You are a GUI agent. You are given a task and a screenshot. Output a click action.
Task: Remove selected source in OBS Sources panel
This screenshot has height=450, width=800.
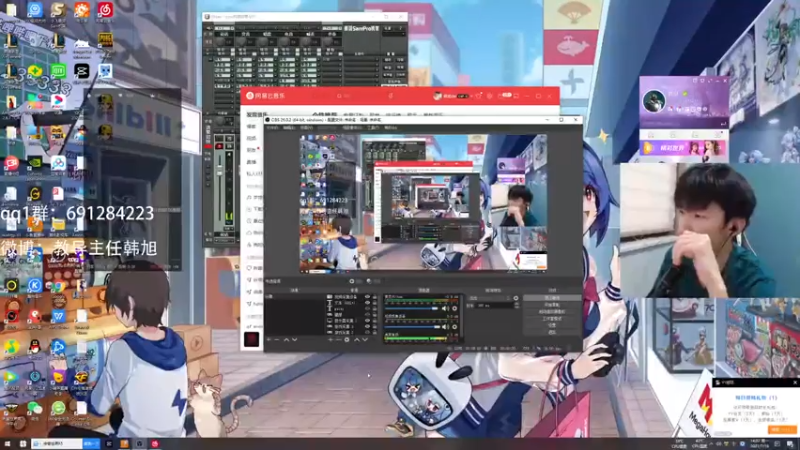tap(338, 339)
